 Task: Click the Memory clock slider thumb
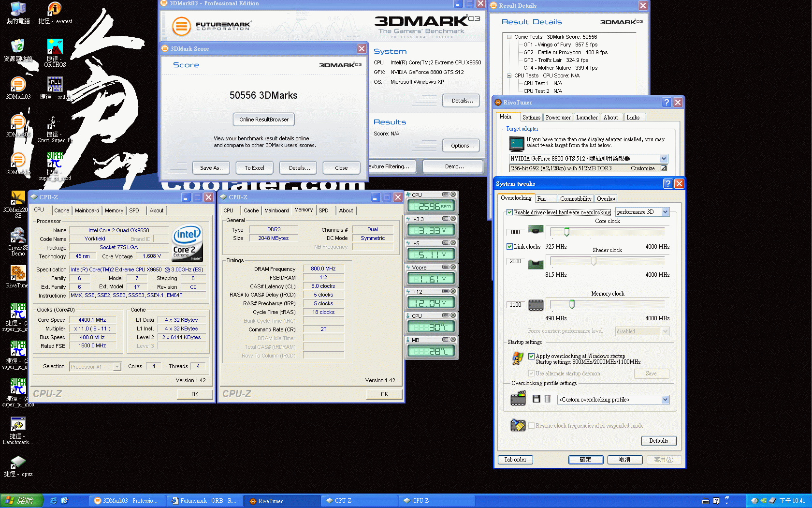(x=572, y=304)
